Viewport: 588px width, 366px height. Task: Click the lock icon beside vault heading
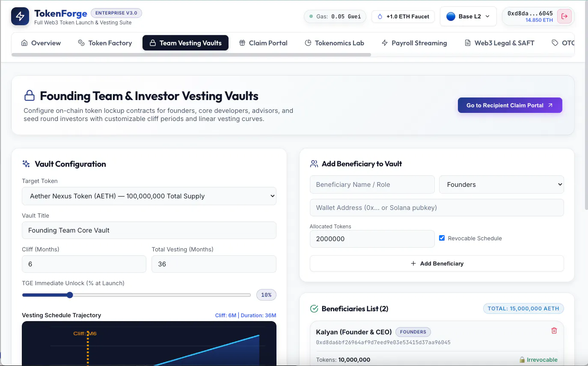(30, 95)
